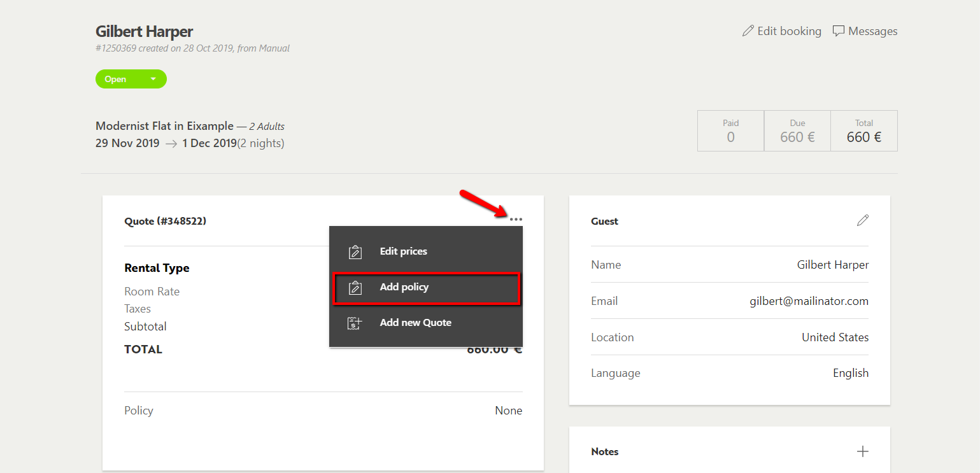
Task: Choose Edit prices from the menu
Action: 426,251
